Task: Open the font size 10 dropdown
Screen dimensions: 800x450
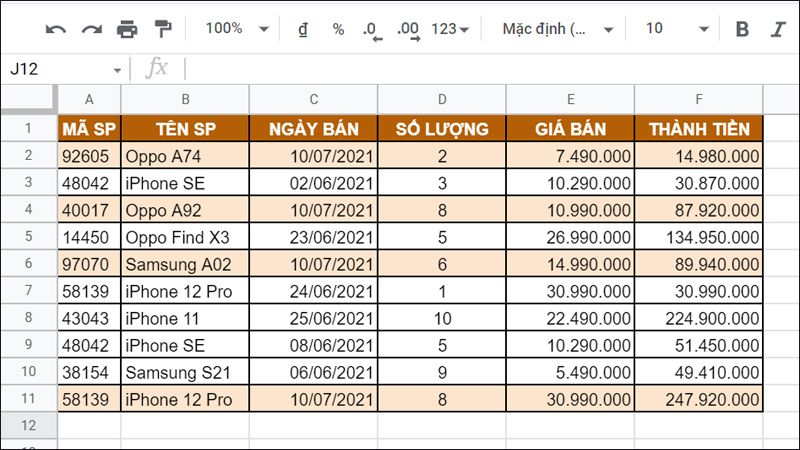Action: click(677, 29)
